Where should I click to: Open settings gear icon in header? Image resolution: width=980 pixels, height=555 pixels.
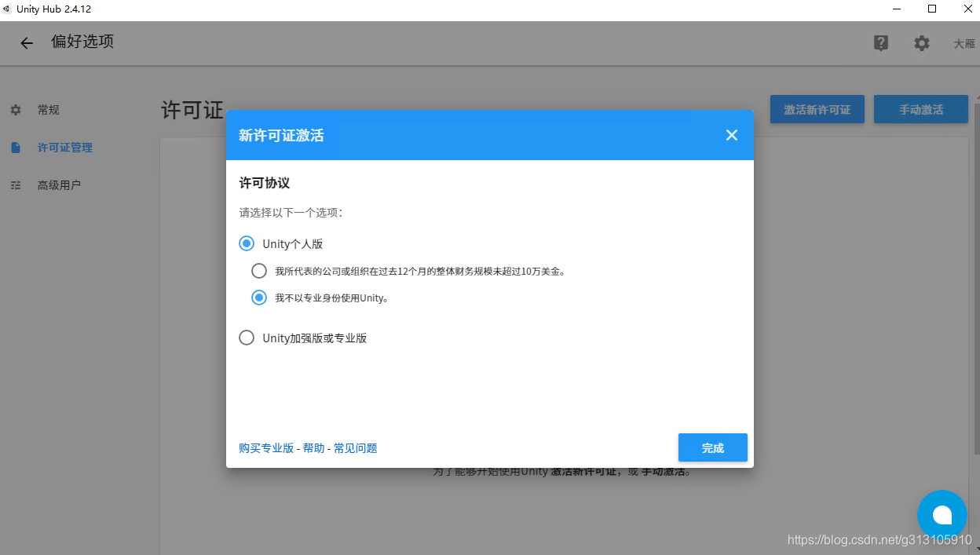922,43
